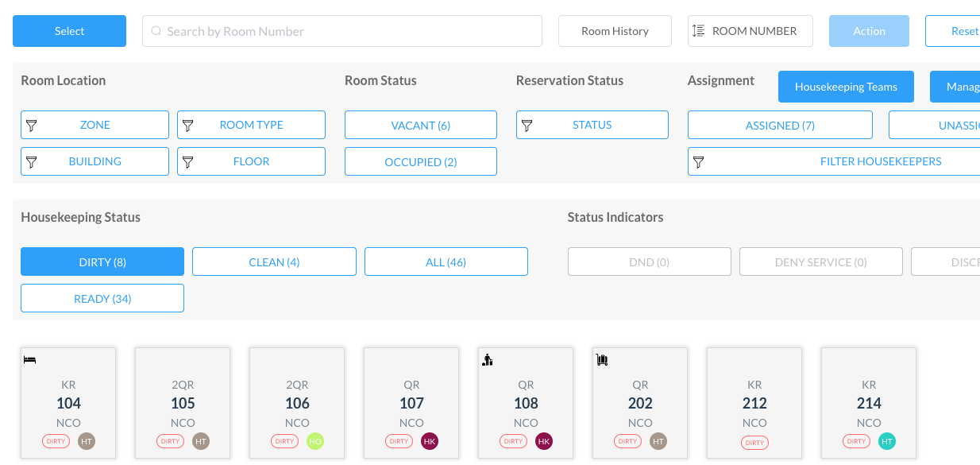Open Room History
980x465 pixels.
pyautogui.click(x=615, y=32)
